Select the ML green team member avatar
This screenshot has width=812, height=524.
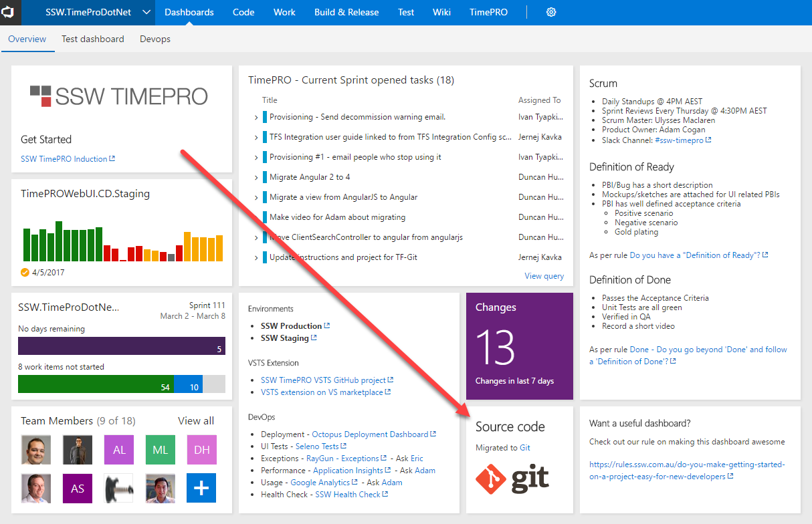pos(160,450)
